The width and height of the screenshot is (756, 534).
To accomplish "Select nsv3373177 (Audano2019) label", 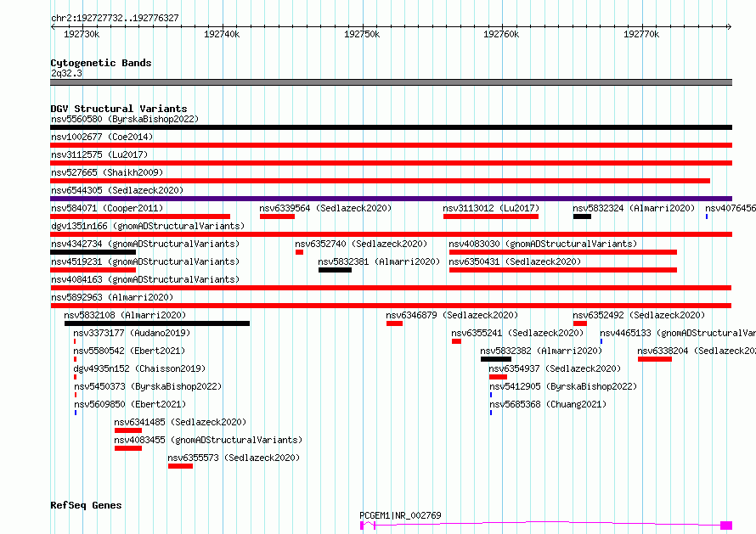I will [x=132, y=333].
